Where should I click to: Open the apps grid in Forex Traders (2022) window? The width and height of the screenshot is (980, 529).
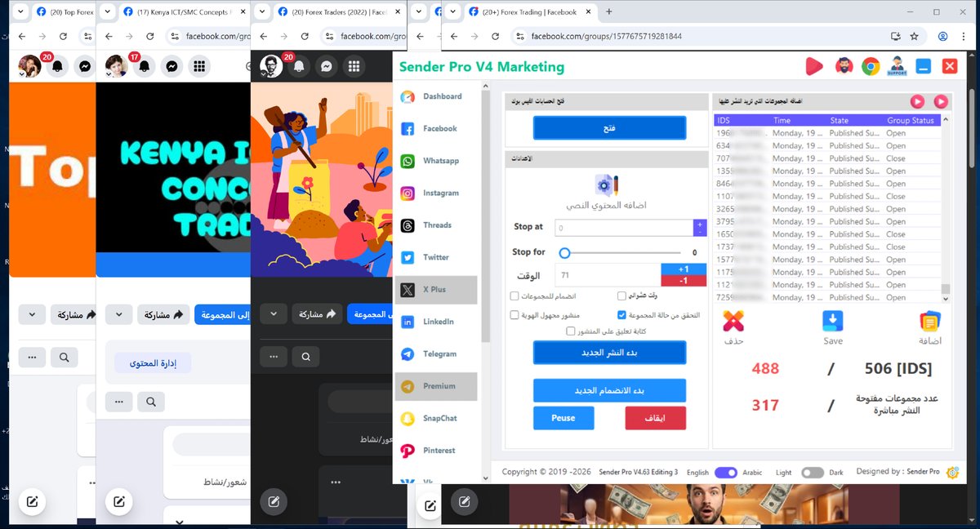(x=354, y=67)
